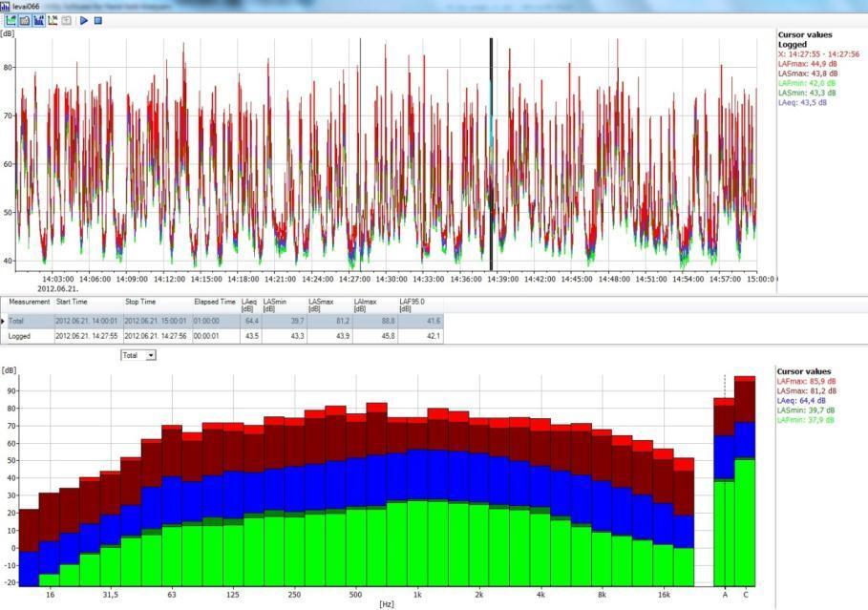868x610 pixels.
Task: Click the 31,5 Hz frequency label
Action: pos(110,595)
